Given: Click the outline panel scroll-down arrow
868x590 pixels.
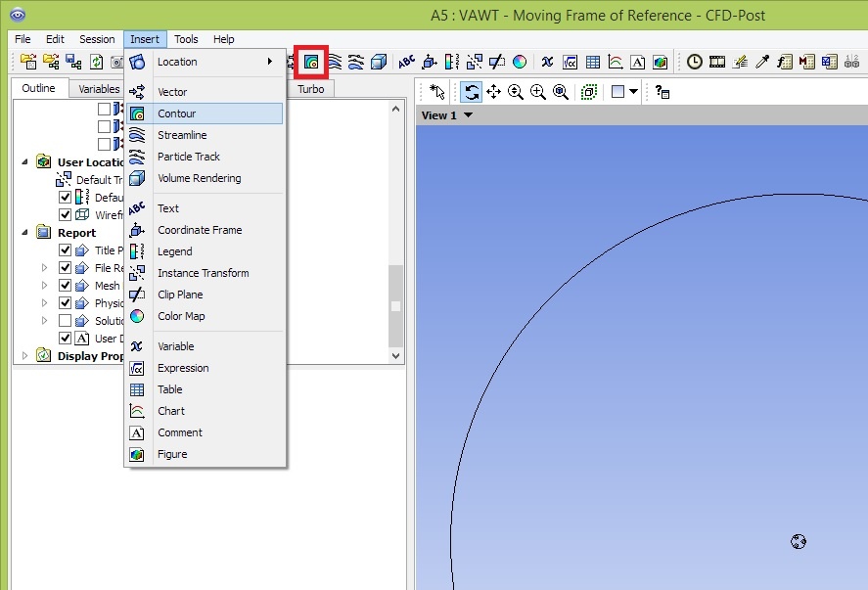Looking at the screenshot, I should (395, 356).
